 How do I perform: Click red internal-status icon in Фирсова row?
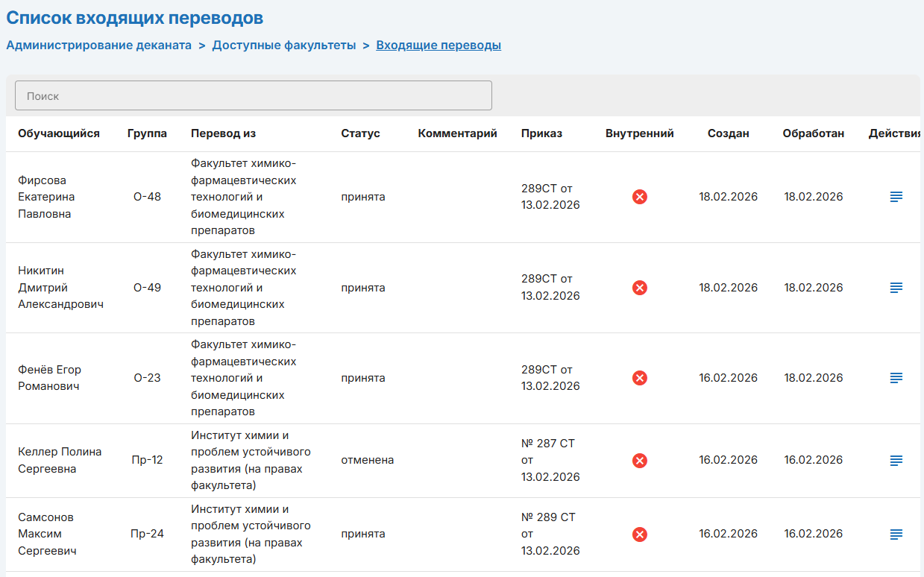[639, 197]
